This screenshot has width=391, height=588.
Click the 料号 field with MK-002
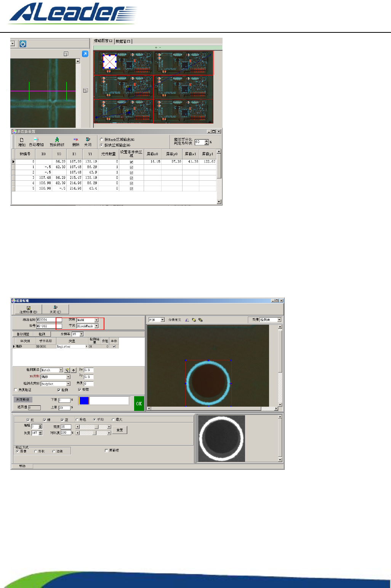49,326
